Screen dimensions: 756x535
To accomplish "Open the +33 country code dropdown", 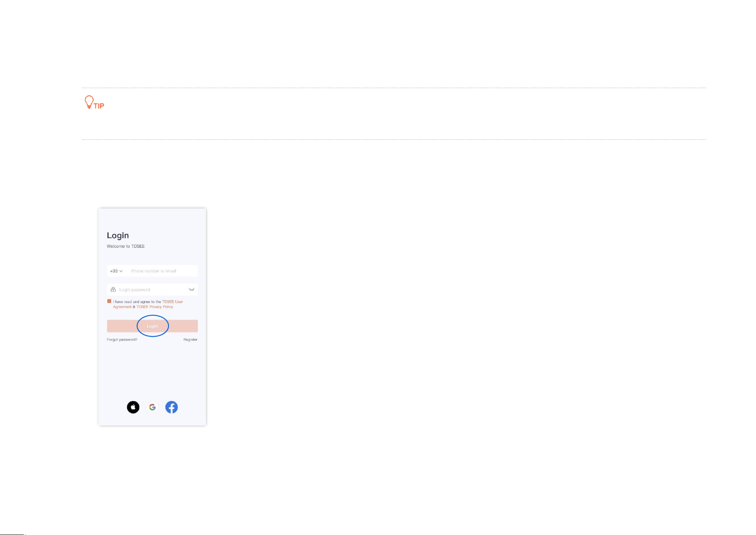I will (x=116, y=271).
